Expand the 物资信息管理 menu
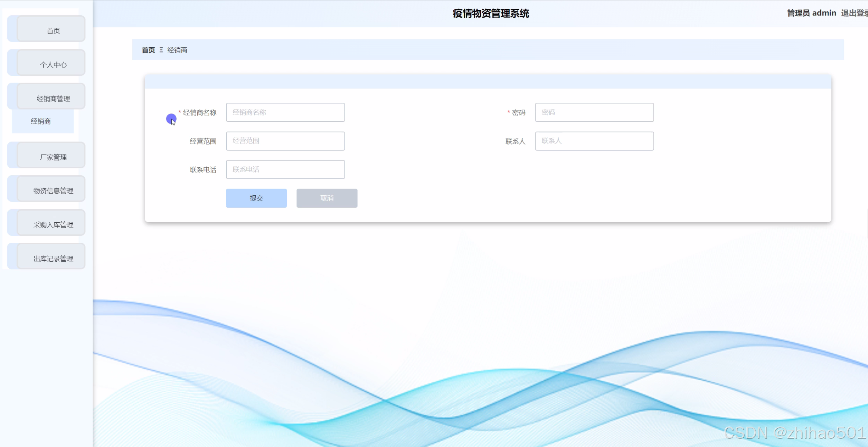Screen dimensions: 868x447 (x=53, y=190)
